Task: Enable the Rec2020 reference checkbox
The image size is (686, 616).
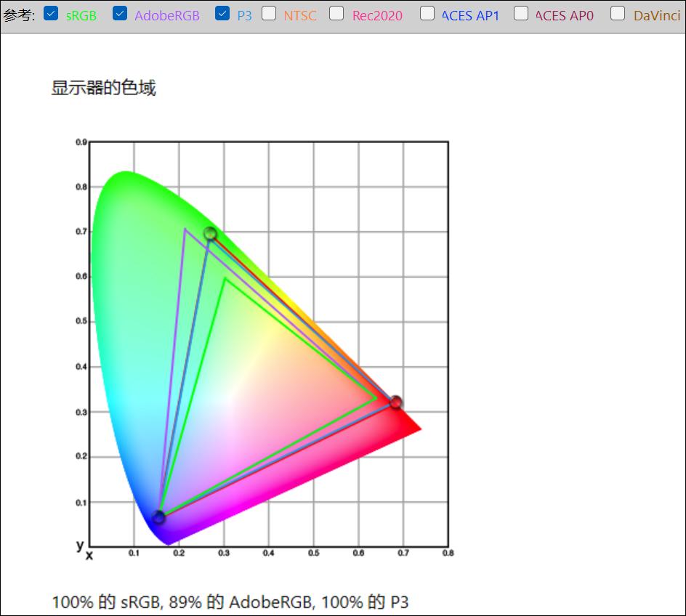Action: (336, 14)
